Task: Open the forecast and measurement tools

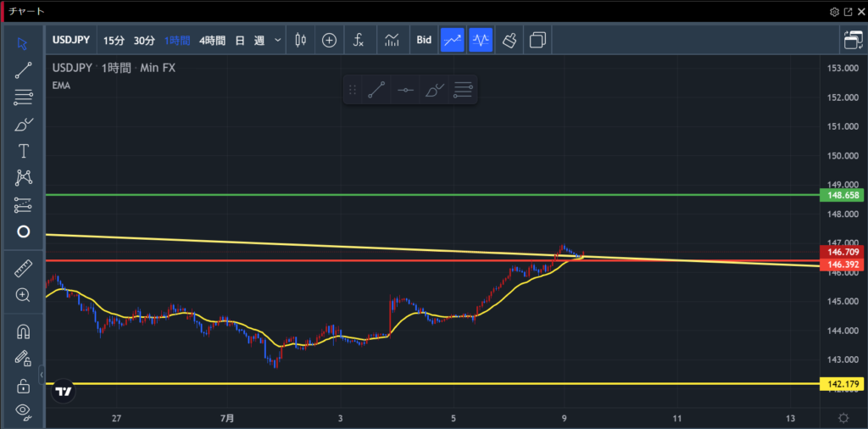Action: (23, 205)
